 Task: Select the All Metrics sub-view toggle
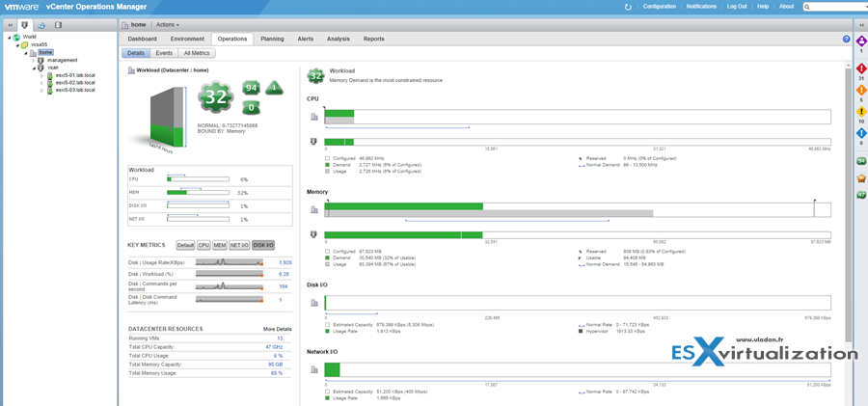tap(197, 53)
